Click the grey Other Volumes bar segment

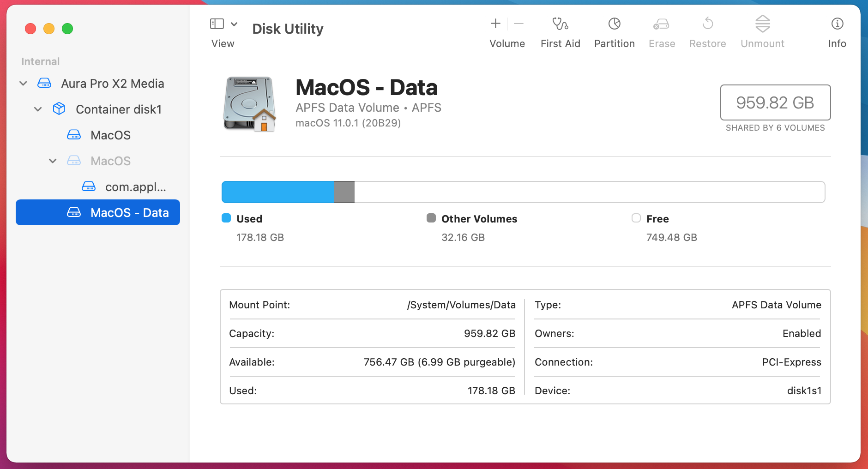click(x=344, y=192)
